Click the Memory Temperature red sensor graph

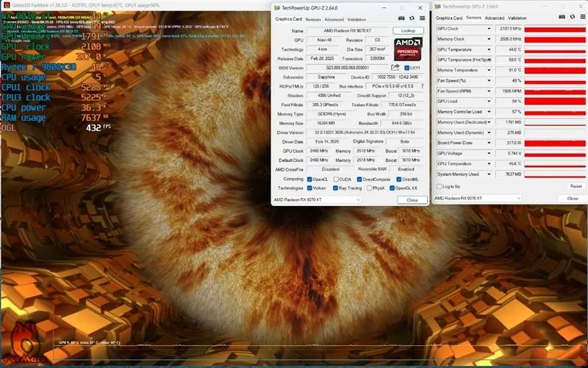click(555, 70)
